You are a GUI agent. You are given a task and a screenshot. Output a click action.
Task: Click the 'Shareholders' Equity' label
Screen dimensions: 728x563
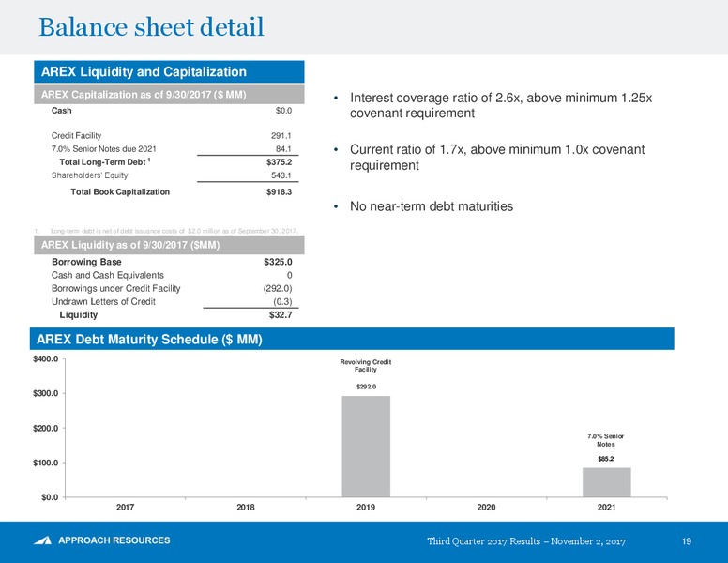pos(90,175)
